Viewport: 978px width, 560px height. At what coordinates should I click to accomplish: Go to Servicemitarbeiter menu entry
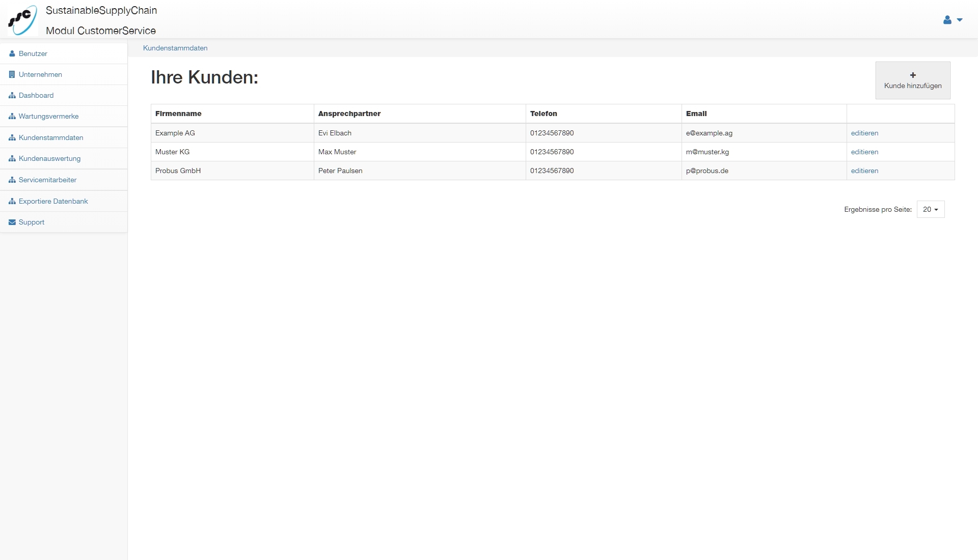[47, 180]
